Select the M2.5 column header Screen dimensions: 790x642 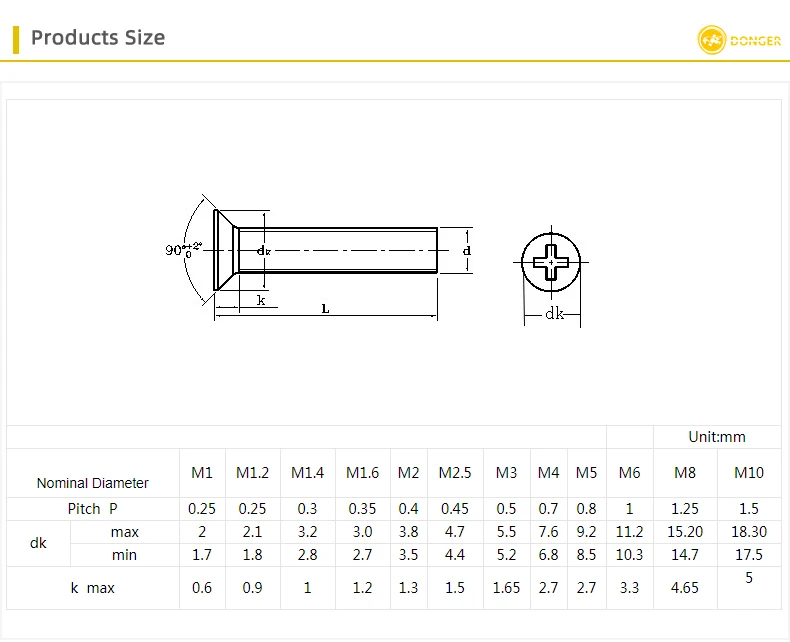[x=455, y=473]
